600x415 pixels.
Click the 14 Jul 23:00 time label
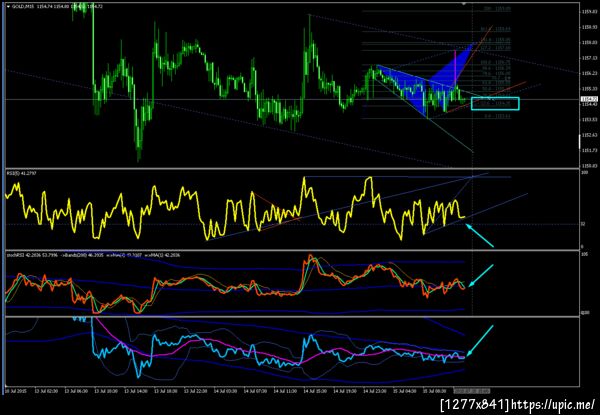coord(374,392)
